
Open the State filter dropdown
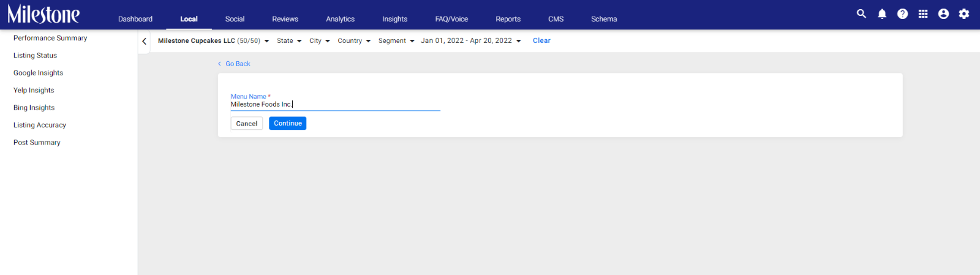[x=289, y=41]
